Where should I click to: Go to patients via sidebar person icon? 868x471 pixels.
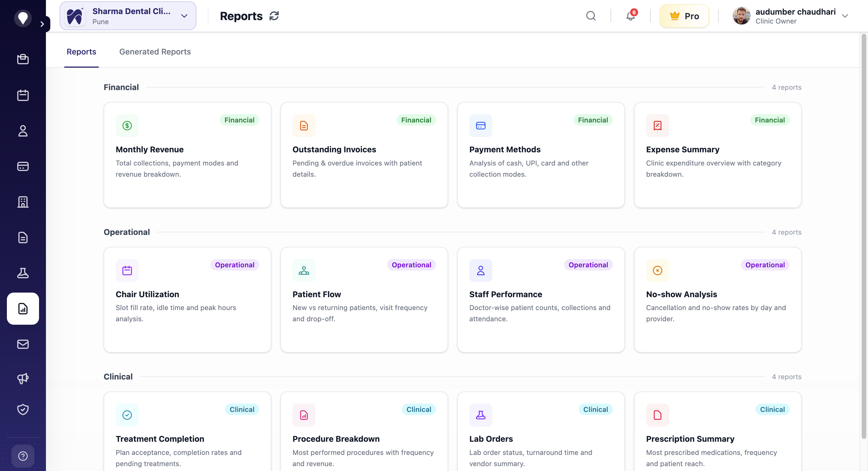[x=23, y=131]
